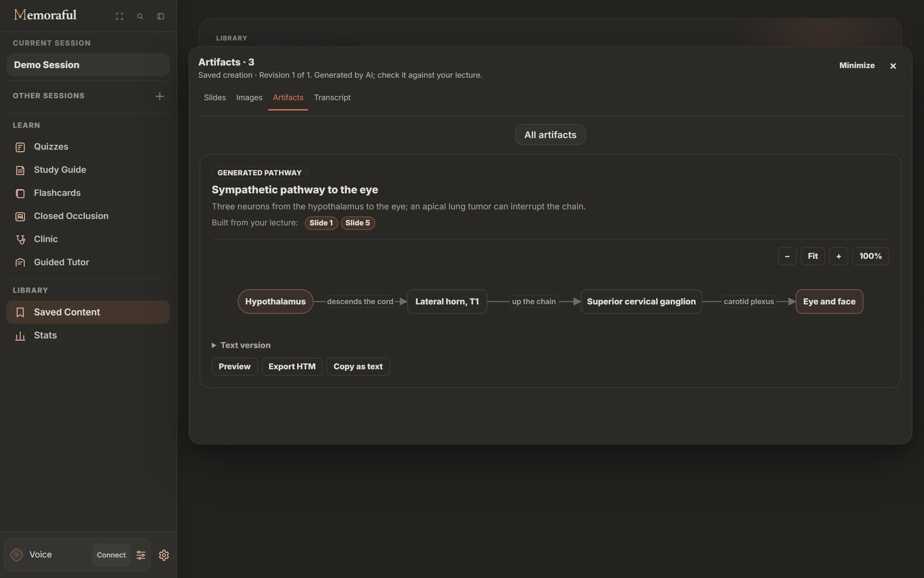
Task: Click the fullscreen expand icon in sidebar header
Action: pyautogui.click(x=120, y=16)
